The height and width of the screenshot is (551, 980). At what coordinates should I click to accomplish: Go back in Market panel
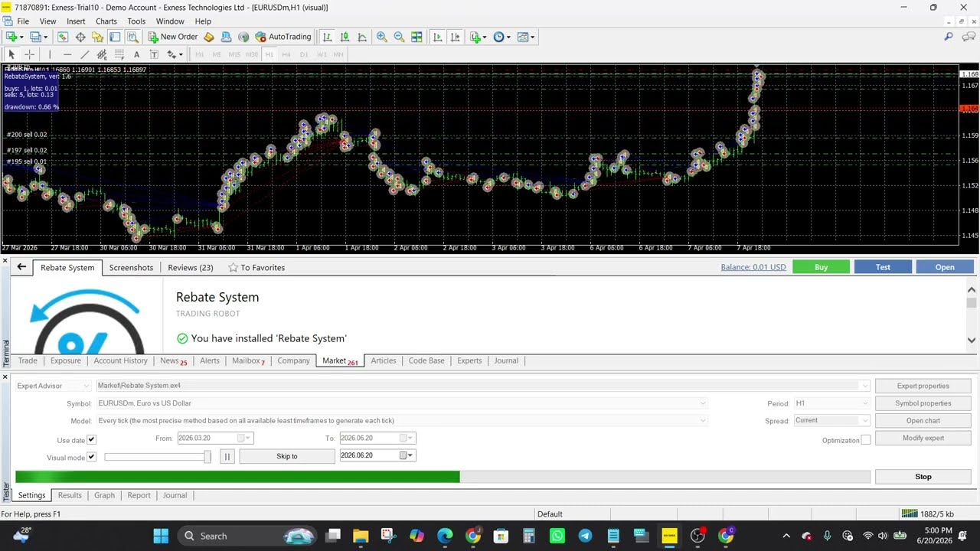coord(21,267)
